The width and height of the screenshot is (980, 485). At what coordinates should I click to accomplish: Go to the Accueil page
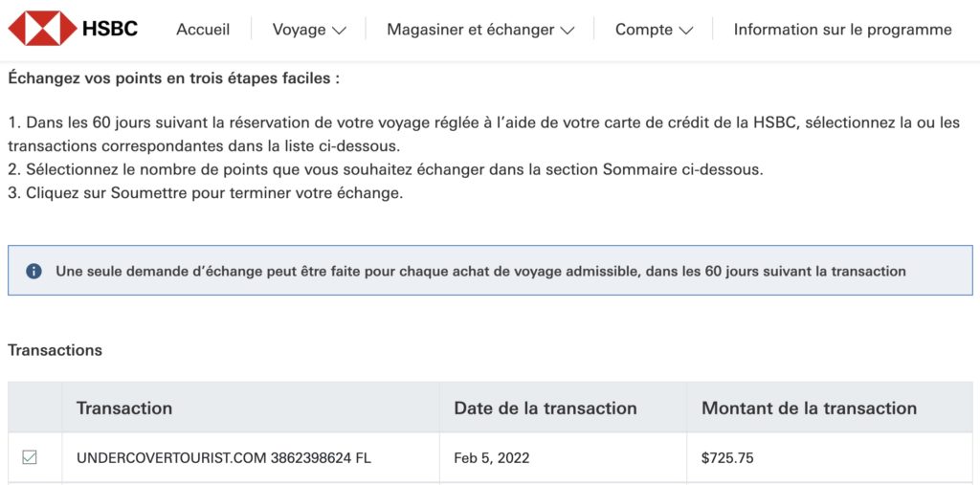(203, 30)
